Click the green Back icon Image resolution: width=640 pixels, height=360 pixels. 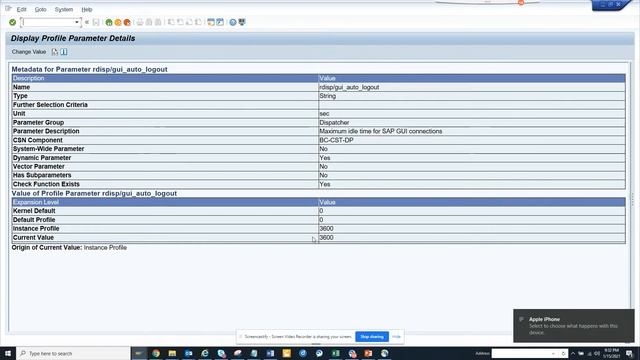109,22
